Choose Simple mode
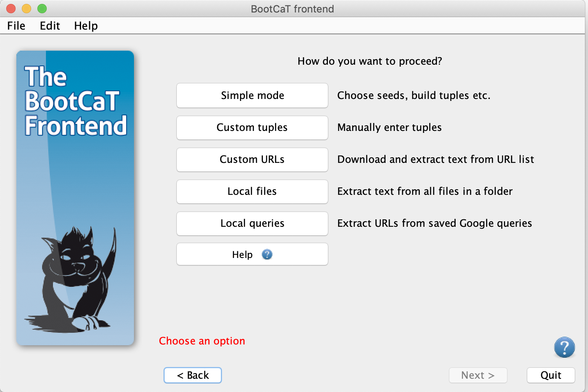This screenshot has height=392, width=588. pos(252,95)
